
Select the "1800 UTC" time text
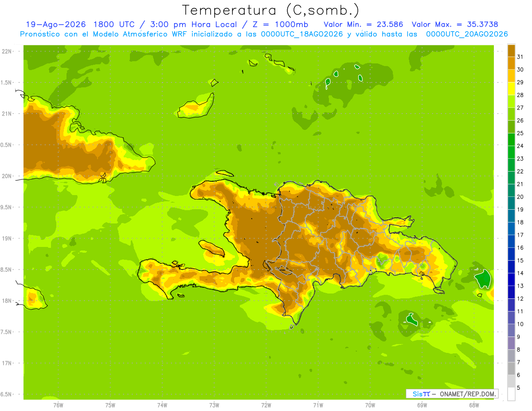point(114,24)
